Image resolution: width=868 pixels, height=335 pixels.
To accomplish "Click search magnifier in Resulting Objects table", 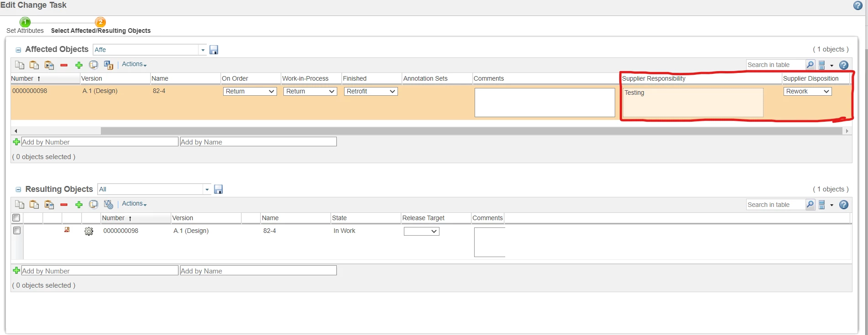I will click(810, 205).
